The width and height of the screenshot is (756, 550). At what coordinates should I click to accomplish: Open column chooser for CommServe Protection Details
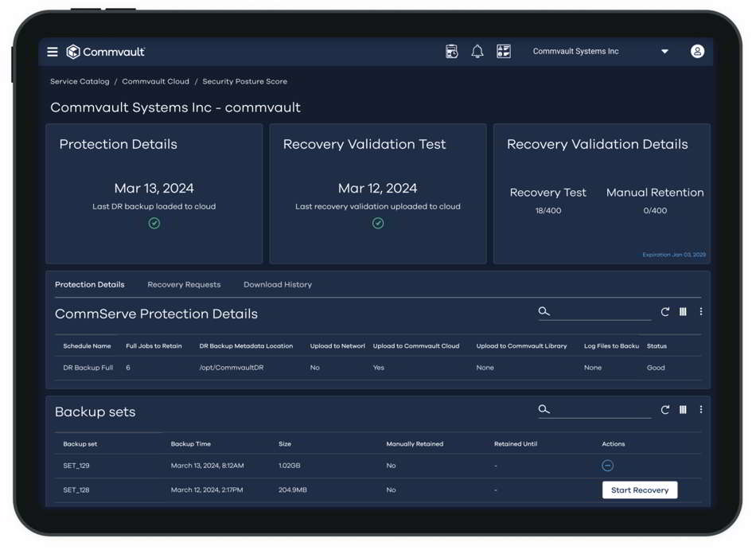(683, 312)
